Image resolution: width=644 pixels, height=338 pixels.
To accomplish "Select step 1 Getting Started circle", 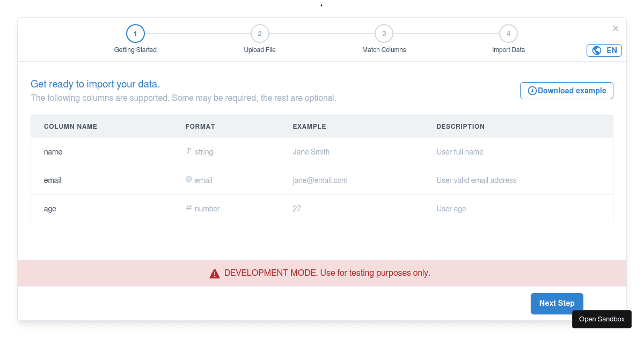I will coord(135,33).
